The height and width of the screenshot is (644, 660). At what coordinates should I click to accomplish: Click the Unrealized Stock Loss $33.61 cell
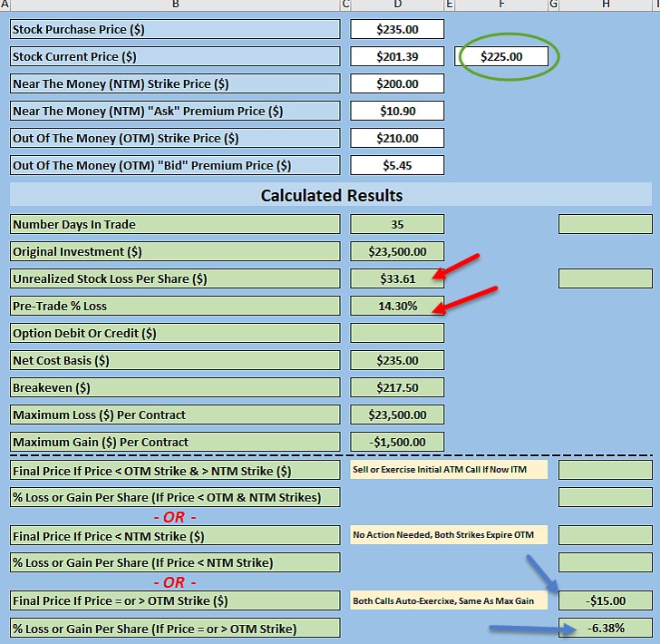pyautogui.click(x=397, y=278)
